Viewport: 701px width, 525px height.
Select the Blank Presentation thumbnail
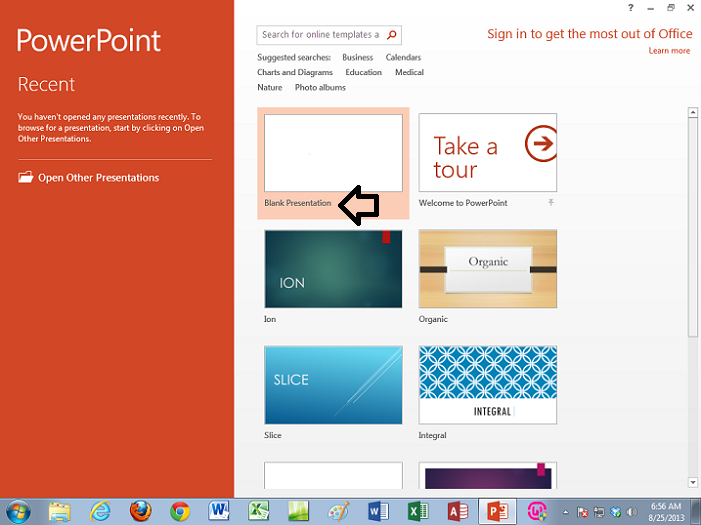click(x=333, y=153)
